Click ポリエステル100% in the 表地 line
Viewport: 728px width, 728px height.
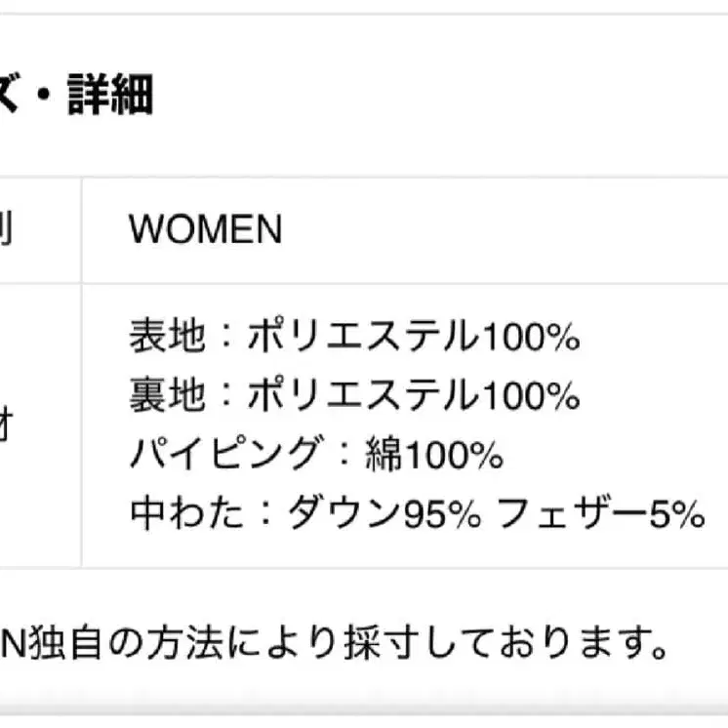413,338
